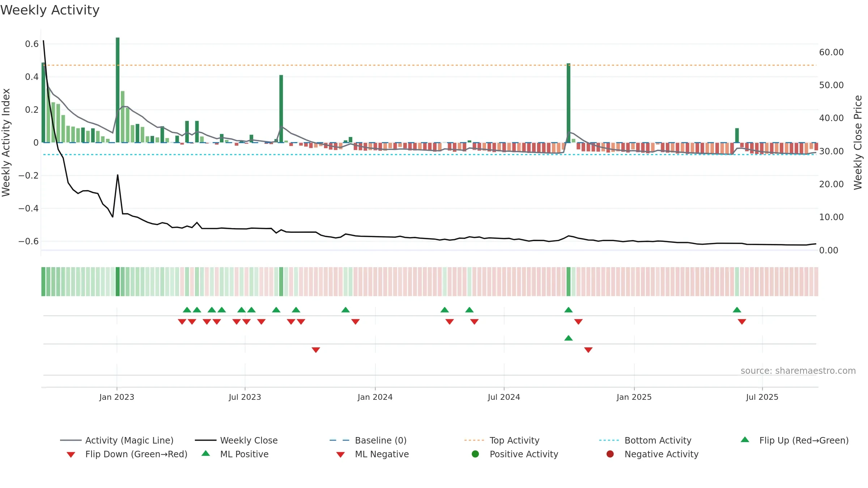Viewport: 868px width, 488px height.
Task: Toggle the Activity (Magic Line) legend entry
Action: 117,440
